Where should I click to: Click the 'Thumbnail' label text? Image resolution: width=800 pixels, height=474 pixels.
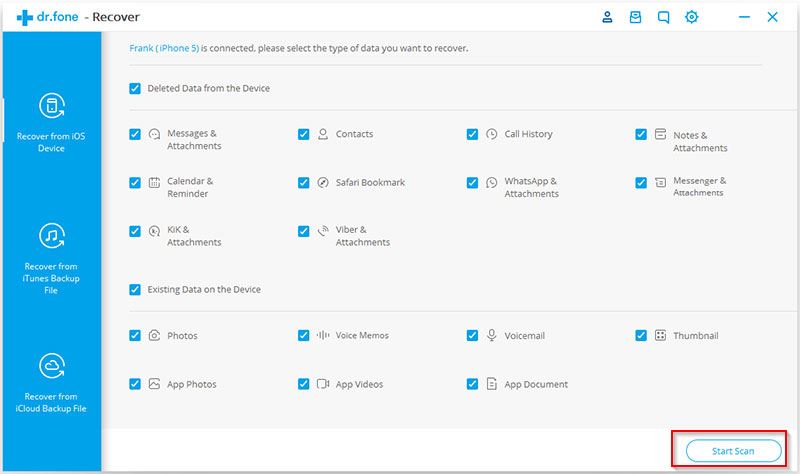(x=695, y=335)
